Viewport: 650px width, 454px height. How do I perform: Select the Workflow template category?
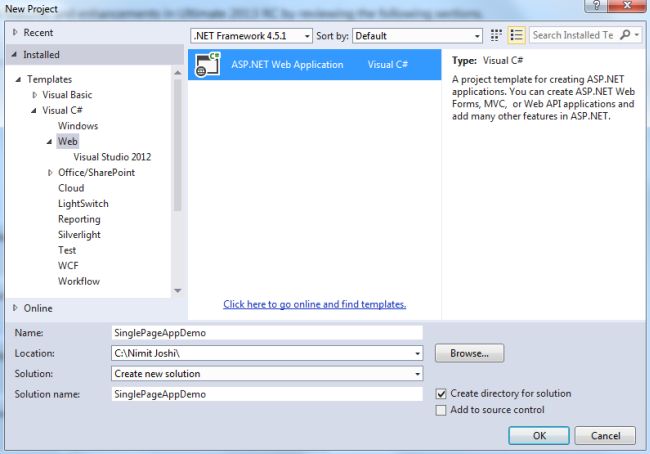pyautogui.click(x=79, y=281)
